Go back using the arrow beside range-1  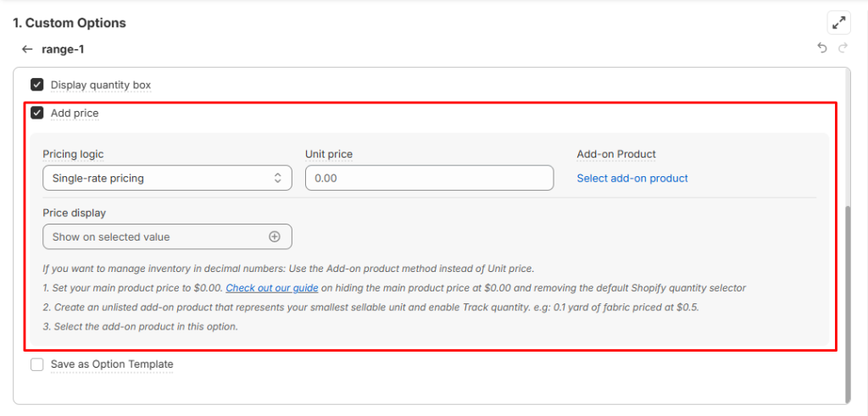coord(27,49)
